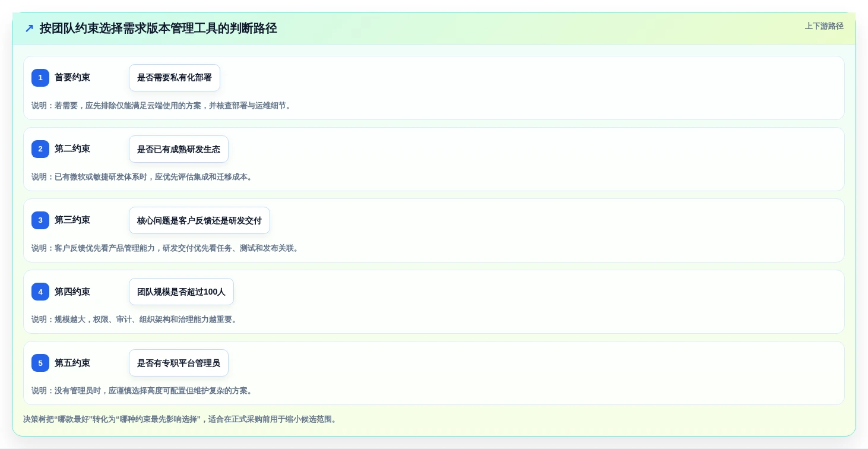The height and width of the screenshot is (449, 868).
Task: Click the 第三约束 label
Action: point(72,220)
